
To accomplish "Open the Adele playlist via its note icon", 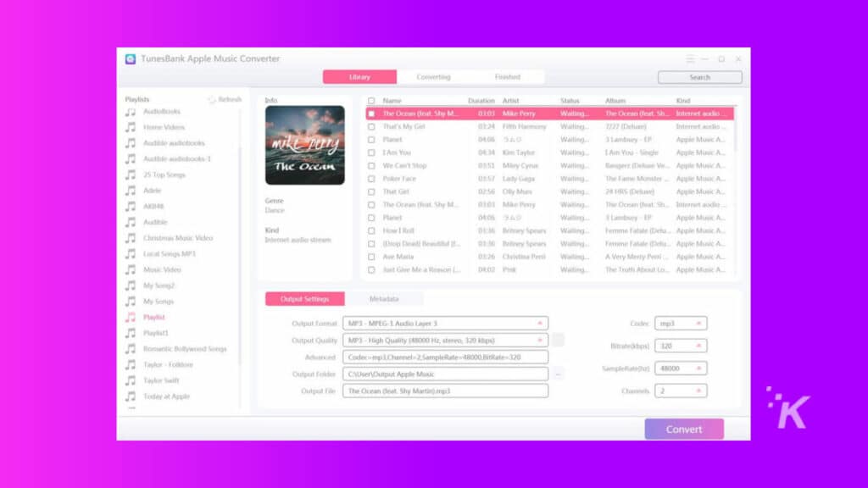I will tap(131, 191).
